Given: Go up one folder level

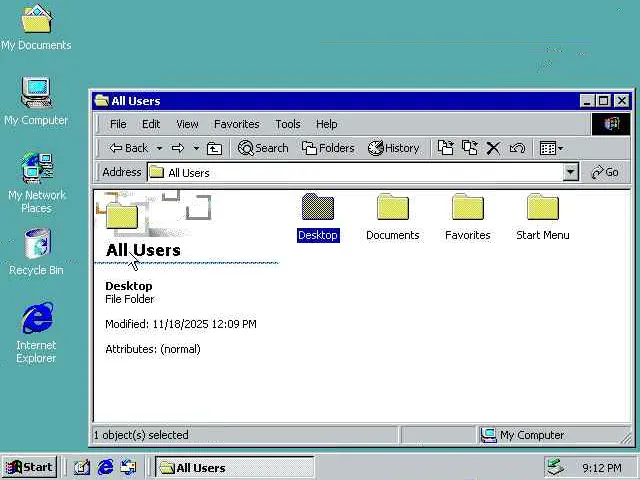Looking at the screenshot, I should (x=215, y=148).
